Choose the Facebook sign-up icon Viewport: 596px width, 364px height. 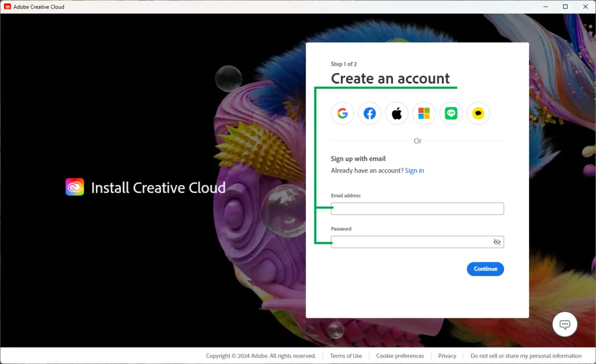point(370,114)
